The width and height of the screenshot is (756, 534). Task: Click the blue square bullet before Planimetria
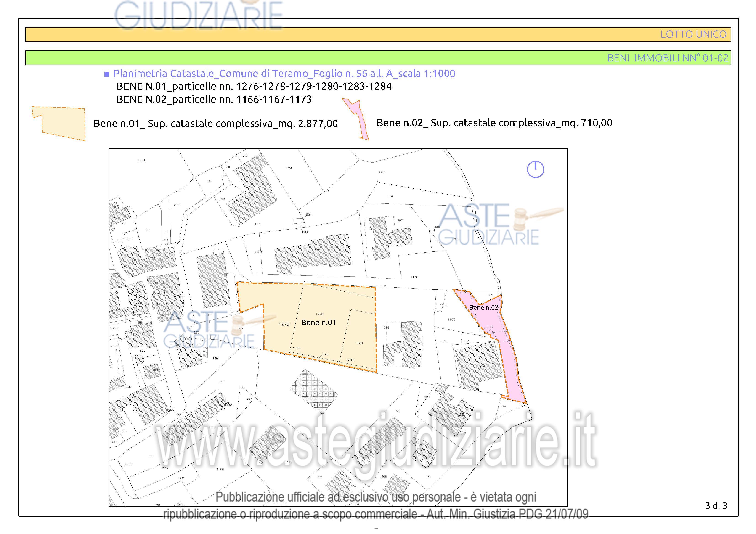pos(107,74)
